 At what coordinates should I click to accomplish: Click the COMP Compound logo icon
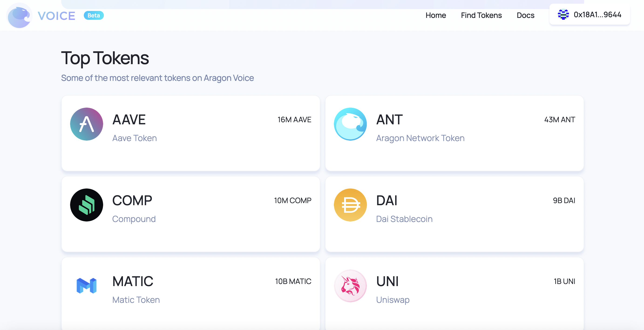click(x=87, y=205)
